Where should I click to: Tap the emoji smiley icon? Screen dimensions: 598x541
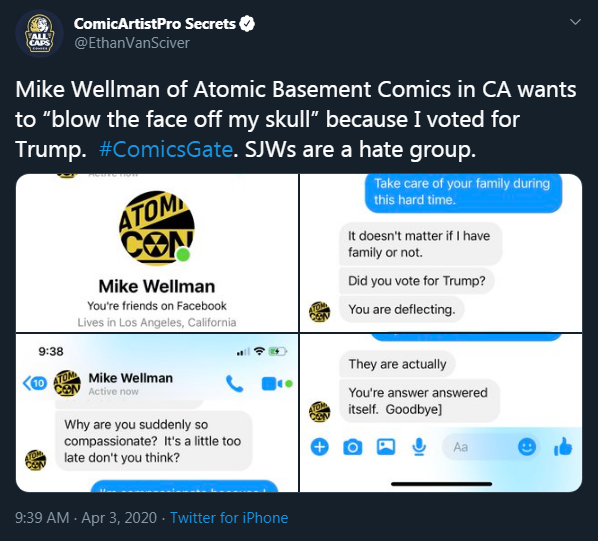527,447
